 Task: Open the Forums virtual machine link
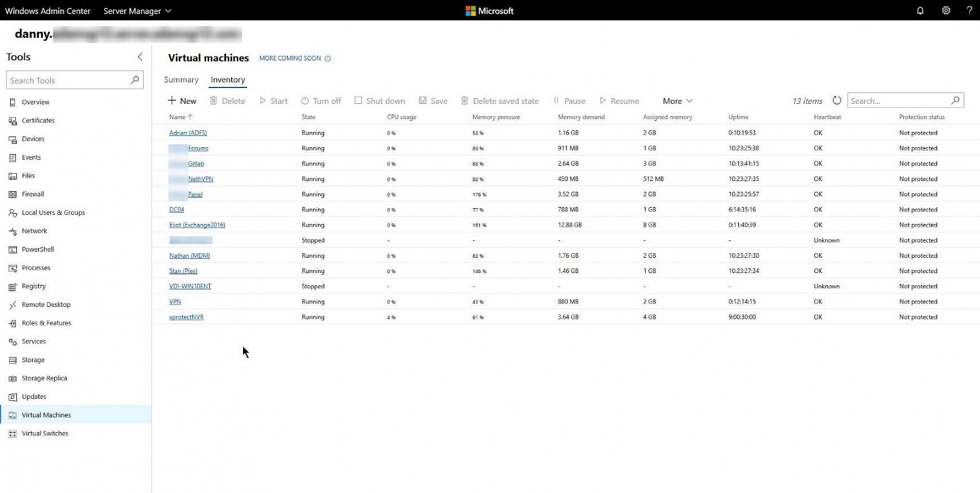198,148
